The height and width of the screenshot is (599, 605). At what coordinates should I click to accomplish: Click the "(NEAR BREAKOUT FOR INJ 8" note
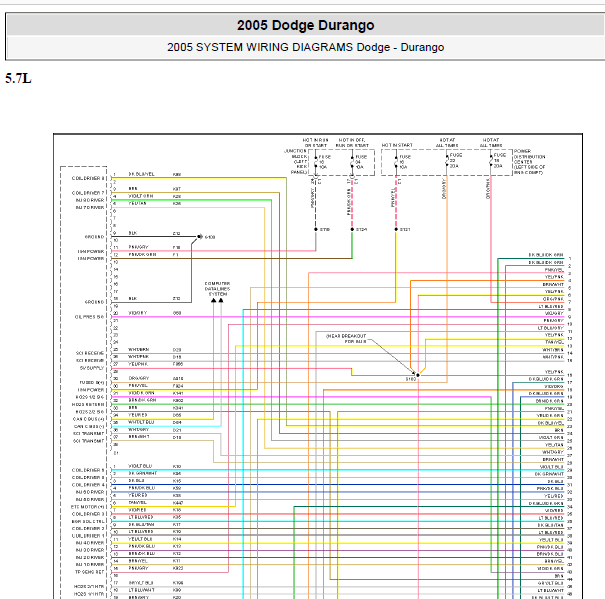pos(346,338)
